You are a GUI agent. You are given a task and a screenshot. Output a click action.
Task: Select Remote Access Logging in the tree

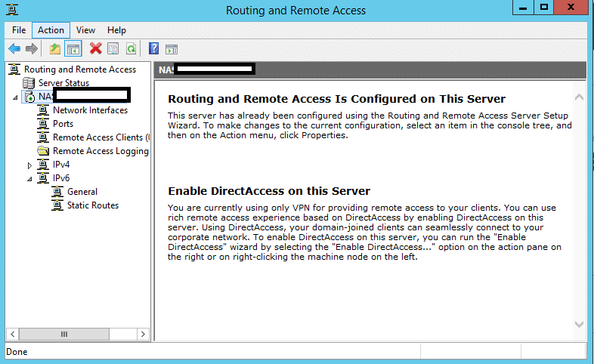tap(101, 151)
